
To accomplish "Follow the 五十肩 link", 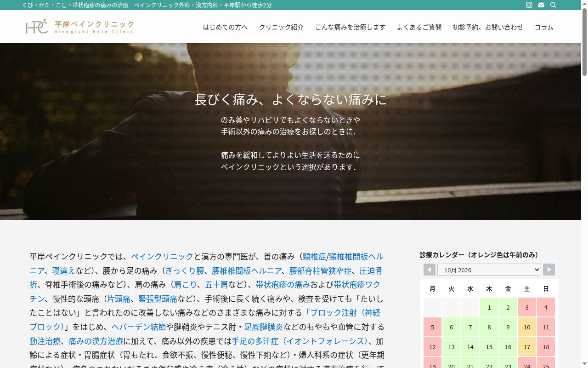I will (x=216, y=285).
